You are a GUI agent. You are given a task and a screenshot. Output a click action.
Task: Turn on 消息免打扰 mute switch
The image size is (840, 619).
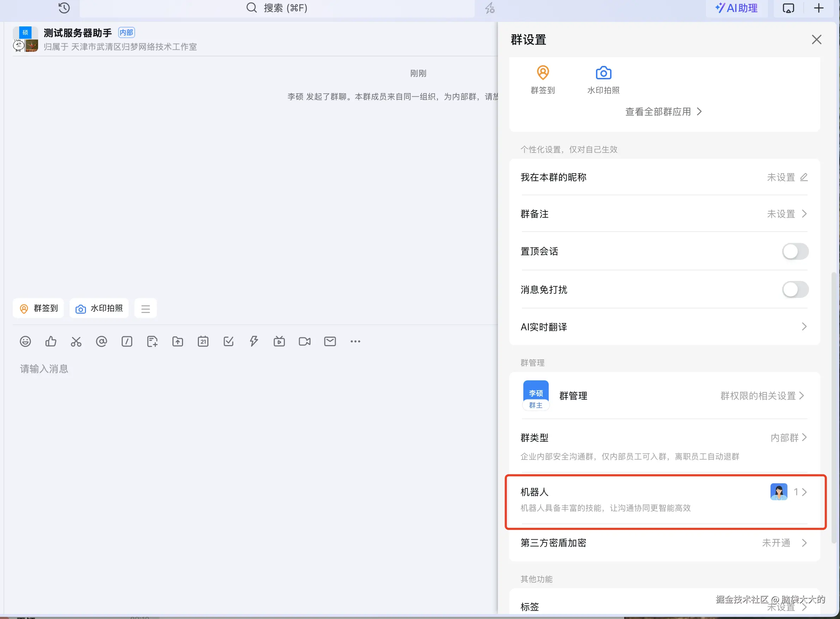pyautogui.click(x=795, y=290)
